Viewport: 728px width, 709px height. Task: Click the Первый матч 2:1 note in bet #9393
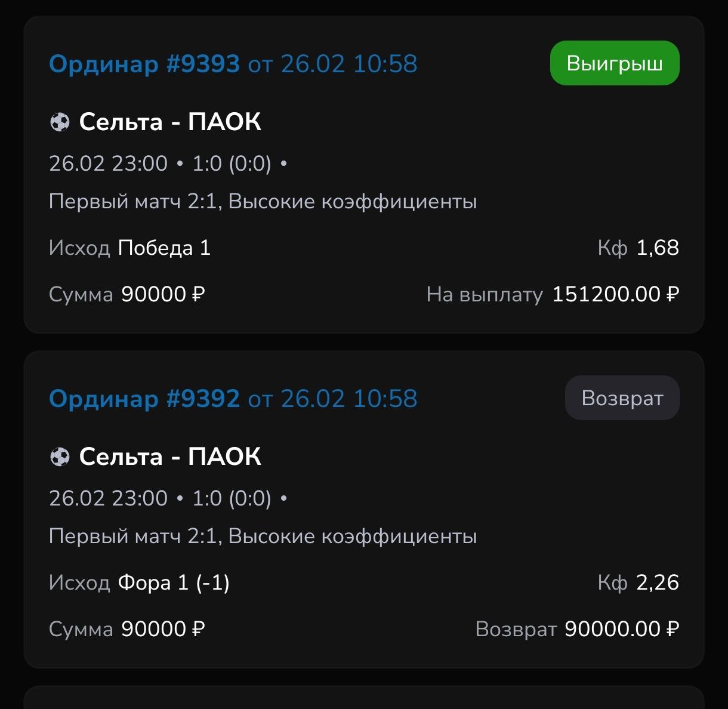click(263, 202)
